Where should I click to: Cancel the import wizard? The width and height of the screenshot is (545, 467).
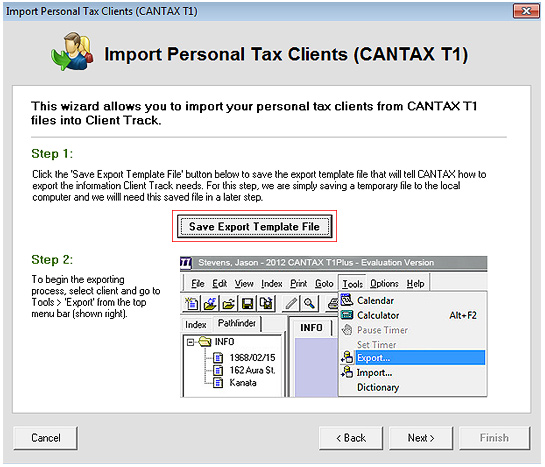(x=46, y=438)
